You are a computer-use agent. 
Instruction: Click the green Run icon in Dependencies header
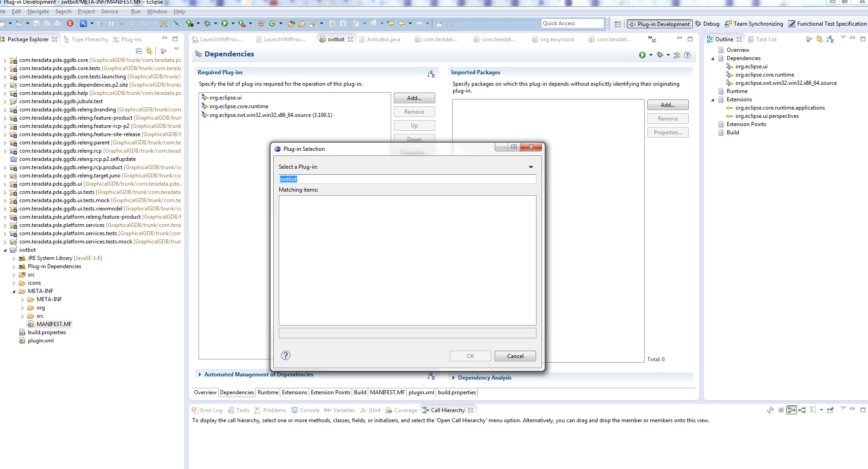[642, 55]
